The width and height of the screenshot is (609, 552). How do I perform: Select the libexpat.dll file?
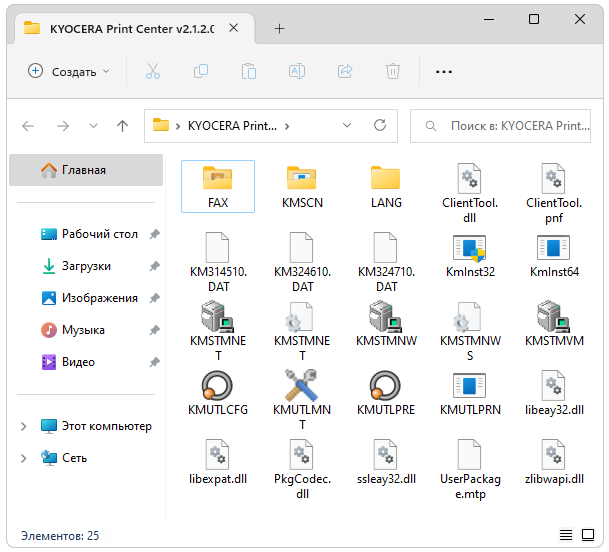(218, 461)
